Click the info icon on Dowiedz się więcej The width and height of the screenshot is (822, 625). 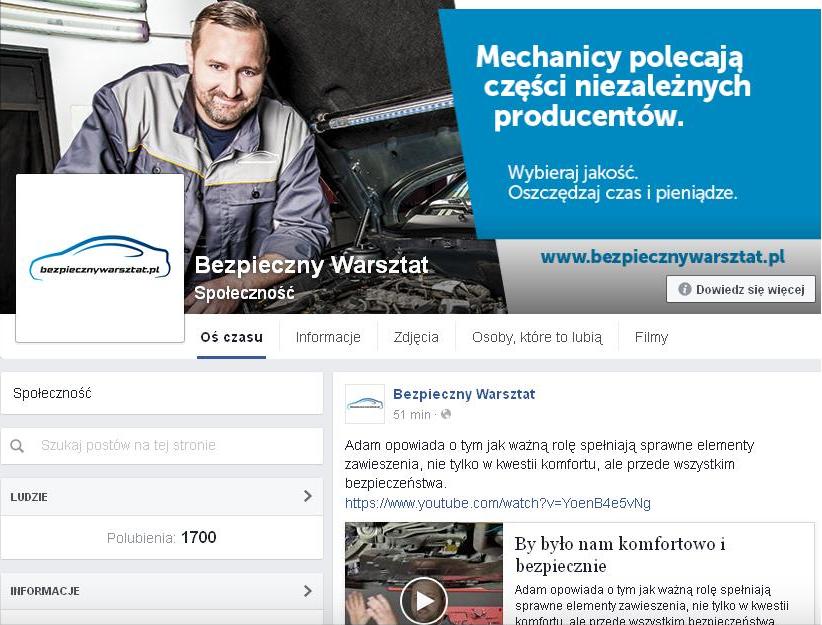pos(684,289)
